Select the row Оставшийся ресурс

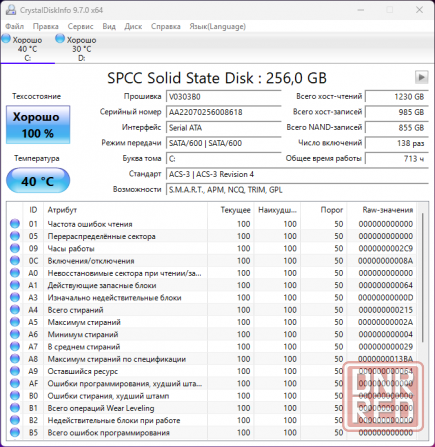[x=212, y=371]
